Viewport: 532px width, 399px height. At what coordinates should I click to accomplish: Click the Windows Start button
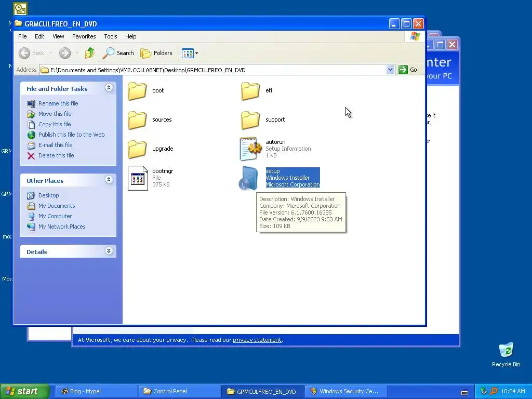24,391
